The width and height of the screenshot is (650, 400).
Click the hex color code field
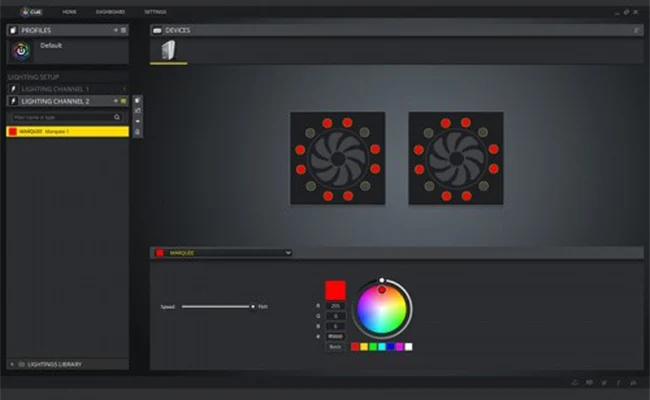point(335,336)
